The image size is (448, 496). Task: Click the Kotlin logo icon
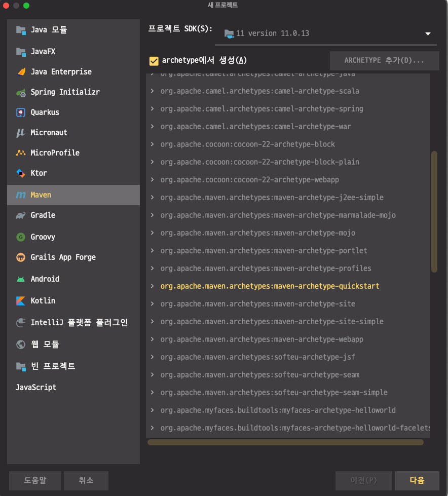(x=21, y=301)
